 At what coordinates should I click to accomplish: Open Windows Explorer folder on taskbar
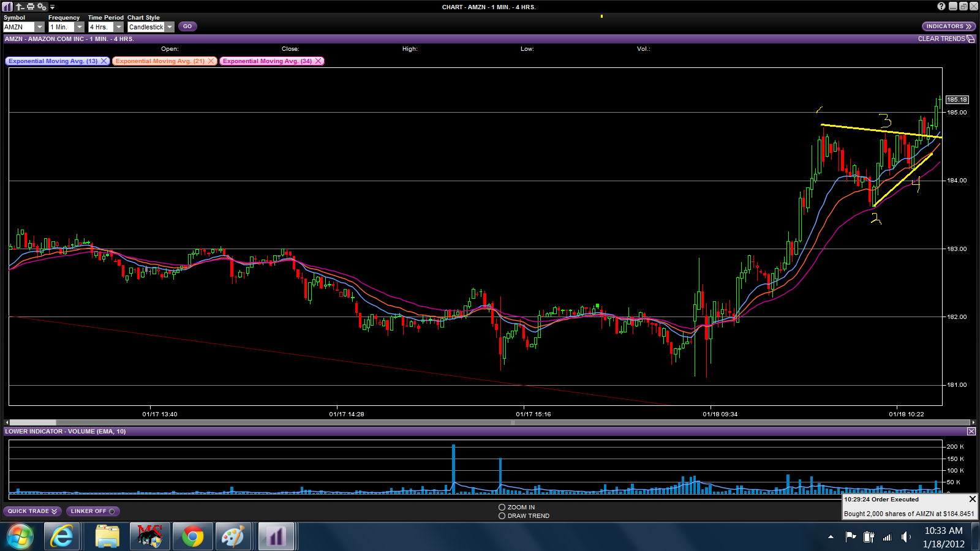107,537
